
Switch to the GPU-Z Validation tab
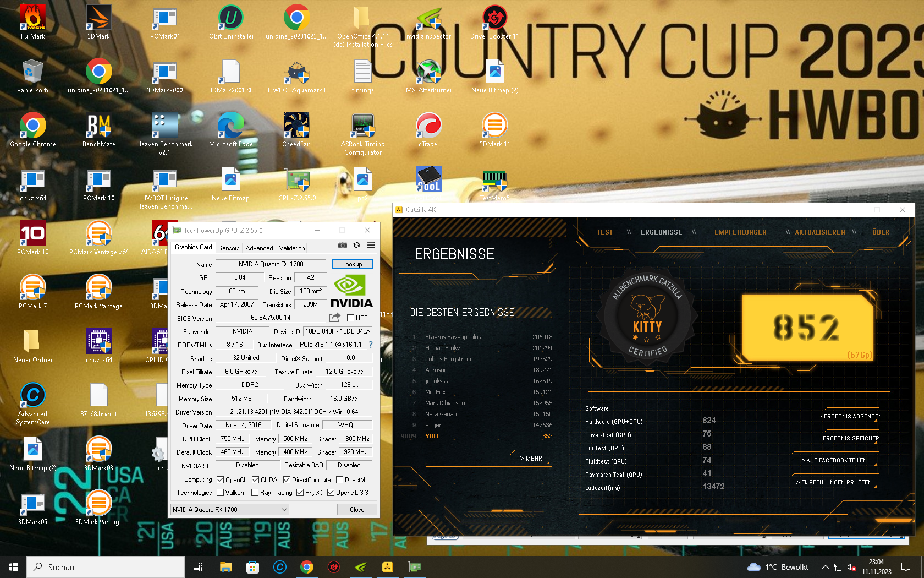tap(291, 248)
